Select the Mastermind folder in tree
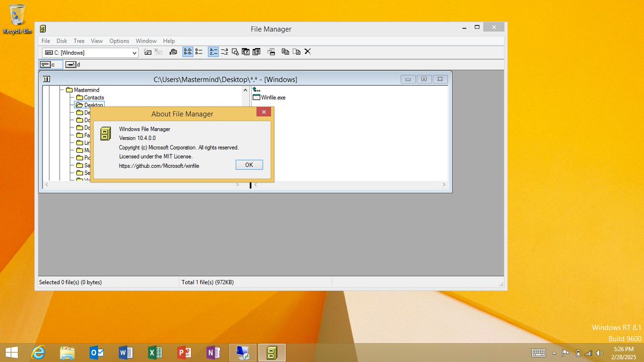Image resolution: width=644 pixels, height=362 pixels. 83,90
